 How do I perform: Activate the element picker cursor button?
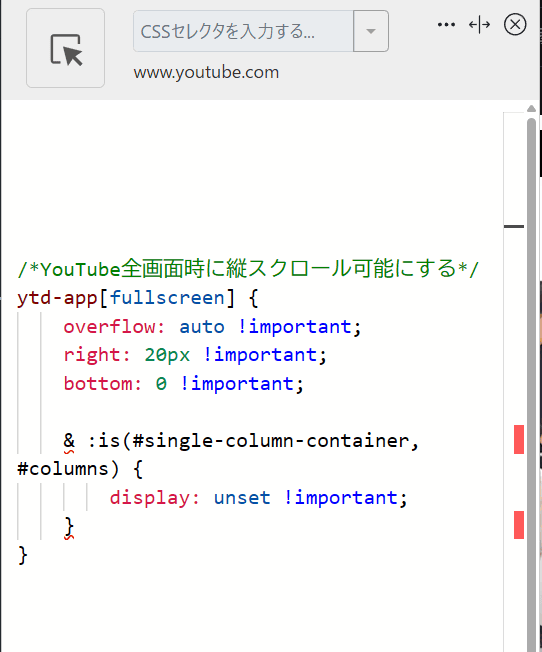tap(65, 48)
